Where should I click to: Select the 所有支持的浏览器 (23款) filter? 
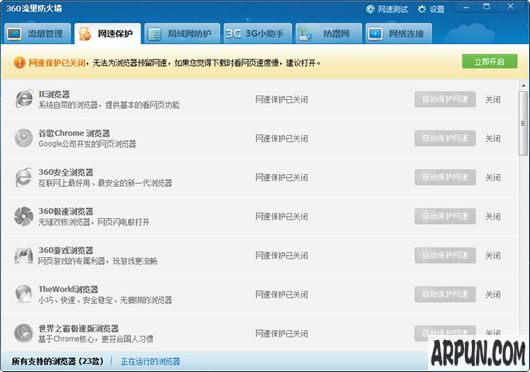pos(57,361)
